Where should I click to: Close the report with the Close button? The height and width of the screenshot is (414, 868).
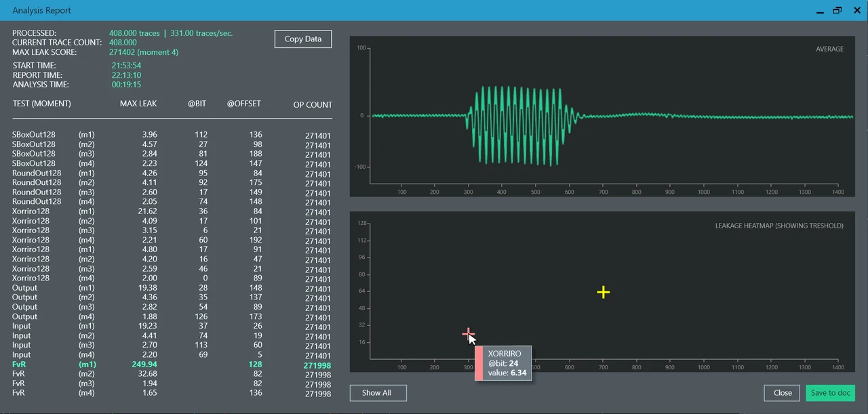point(783,393)
